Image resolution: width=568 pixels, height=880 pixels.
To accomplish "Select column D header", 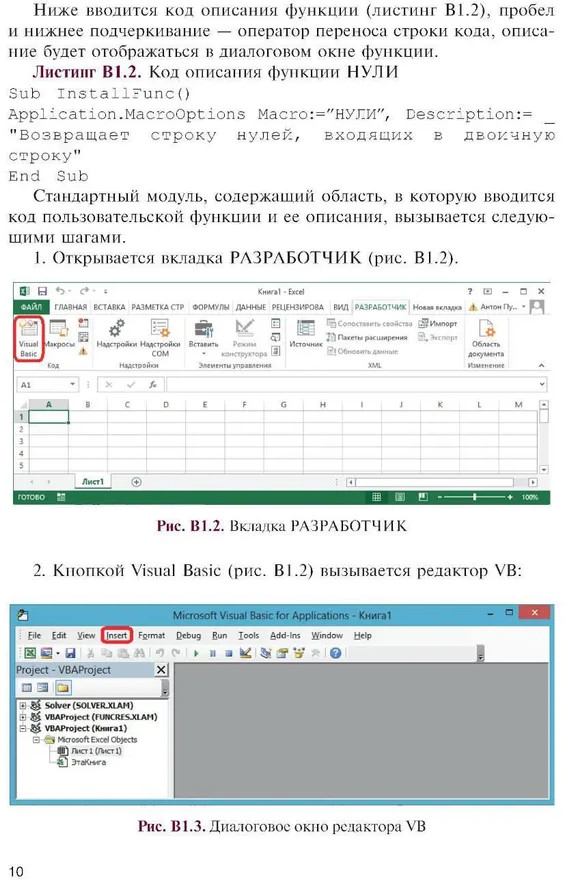I will tap(166, 404).
